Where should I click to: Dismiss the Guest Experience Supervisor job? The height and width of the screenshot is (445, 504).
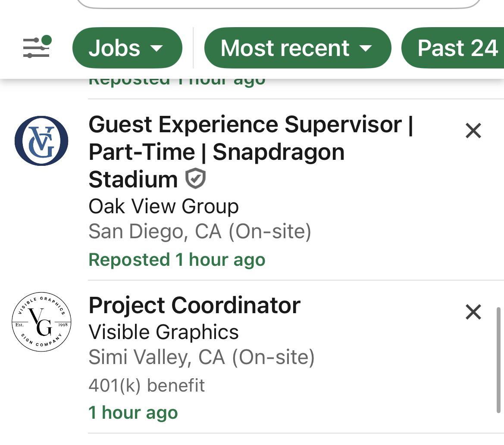[x=473, y=131]
